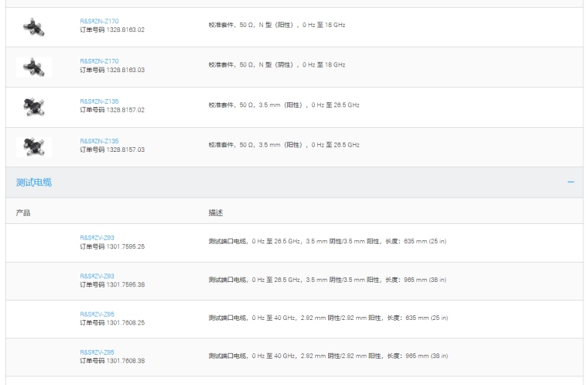Click the ZN-Z170 product image for order 1328.8163.02
Viewport: 588px width, 385px height.
coord(33,27)
